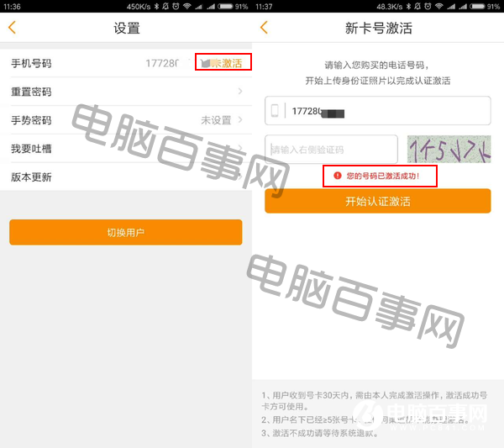Viewport: 504px width, 448px height.
Task: Click the red warning icon beside 您的号码已激活成功
Action: pos(338,176)
